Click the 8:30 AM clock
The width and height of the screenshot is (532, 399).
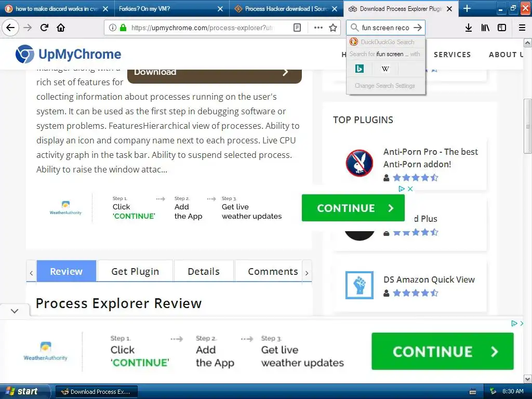pos(513,391)
